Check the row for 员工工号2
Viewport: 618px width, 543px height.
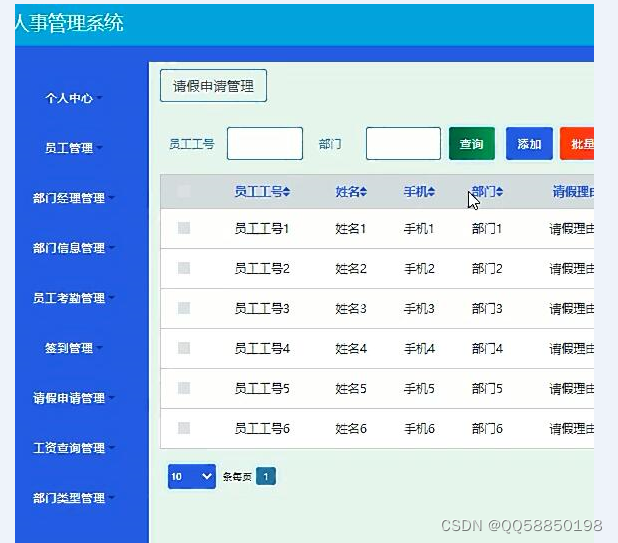click(x=184, y=268)
